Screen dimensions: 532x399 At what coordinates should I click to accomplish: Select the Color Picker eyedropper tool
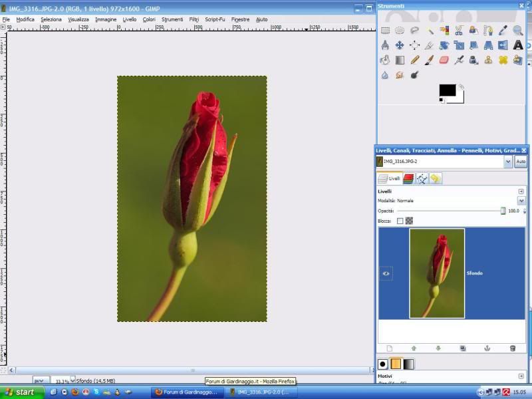point(503,31)
